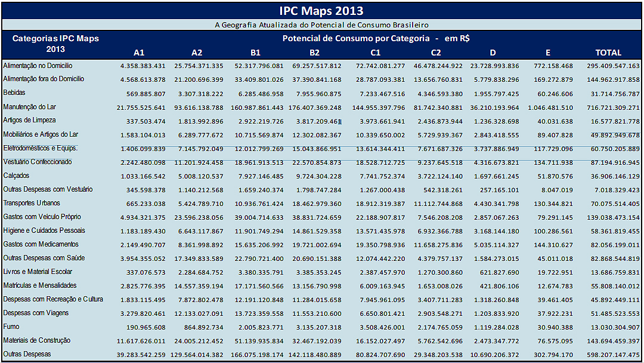Click 'Gastos com Medicamentos' row label
Image resolution: width=644 pixels, height=363 pixels.
(x=41, y=244)
